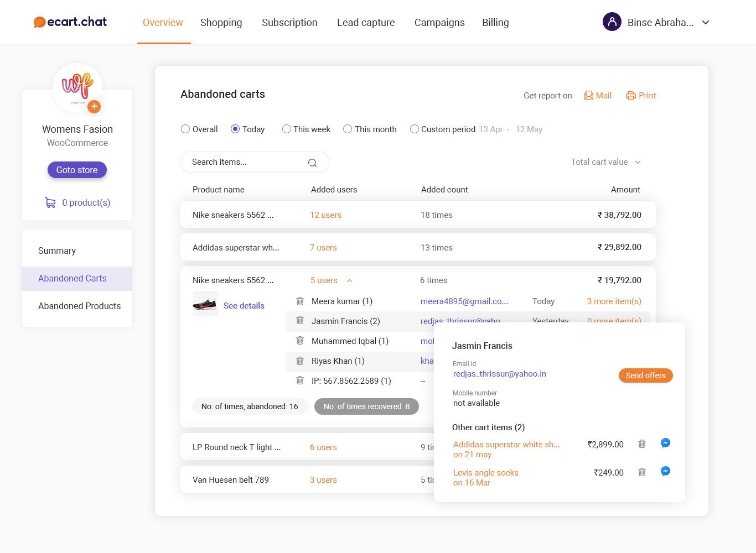Delete Meera kumar's cart entry
This screenshot has width=756, height=553.
(x=300, y=301)
